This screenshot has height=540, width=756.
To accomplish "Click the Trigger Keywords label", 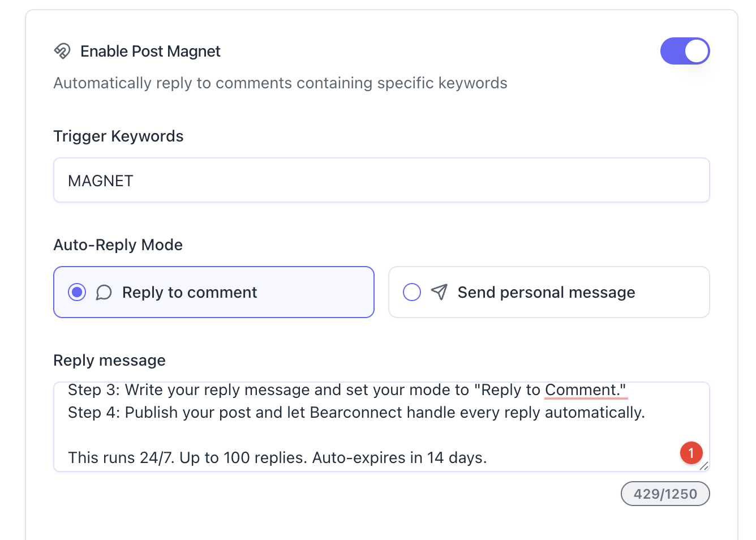I will click(x=118, y=136).
